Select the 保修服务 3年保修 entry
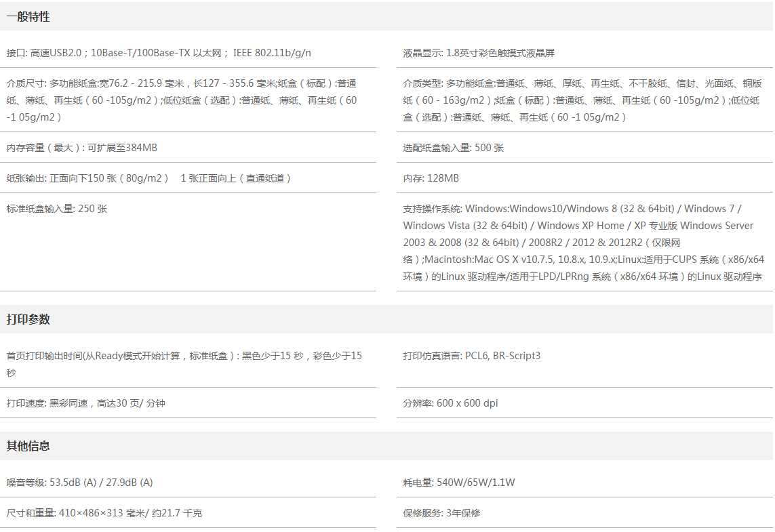This screenshot has width=775, height=532. tap(441, 513)
